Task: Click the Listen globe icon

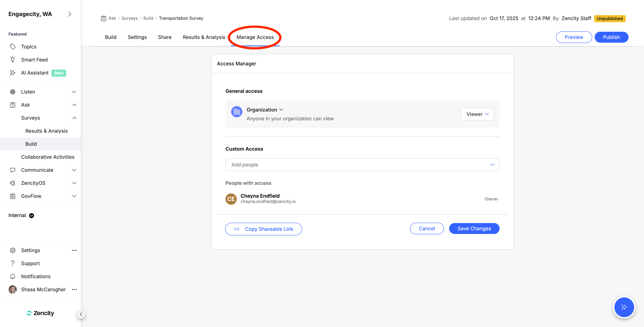Action: pos(13,92)
